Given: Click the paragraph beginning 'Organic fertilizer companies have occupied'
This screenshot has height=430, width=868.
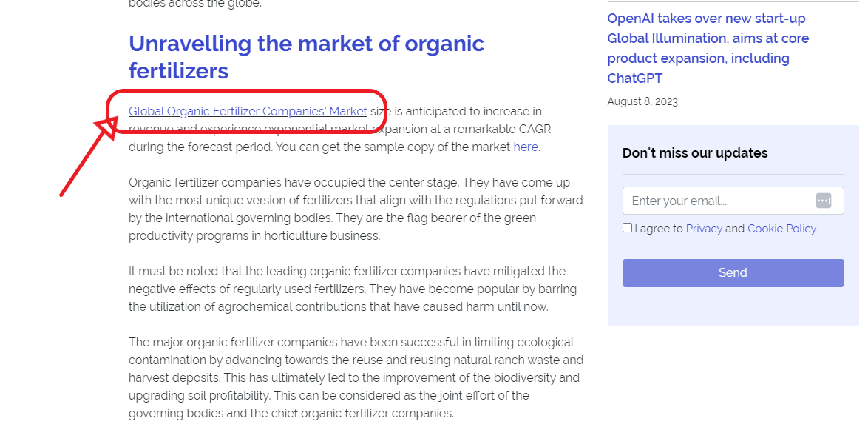Looking at the screenshot, I should pyautogui.click(x=356, y=209).
